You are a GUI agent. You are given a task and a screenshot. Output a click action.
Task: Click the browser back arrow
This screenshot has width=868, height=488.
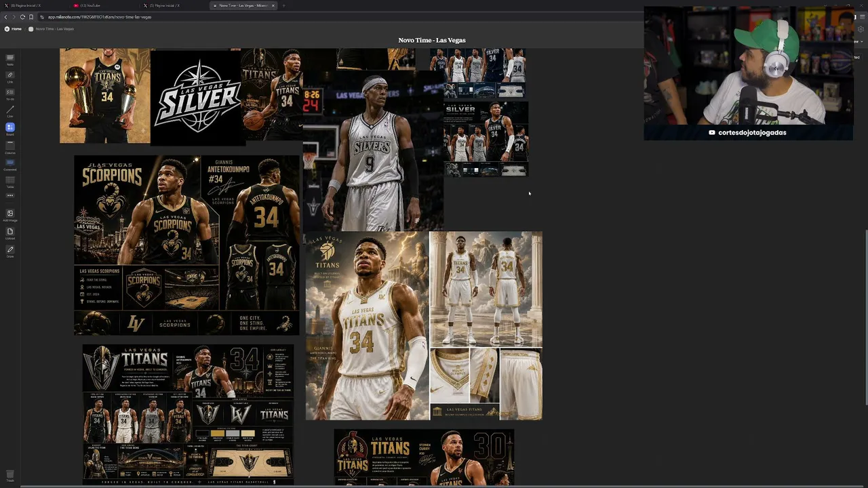click(x=6, y=17)
